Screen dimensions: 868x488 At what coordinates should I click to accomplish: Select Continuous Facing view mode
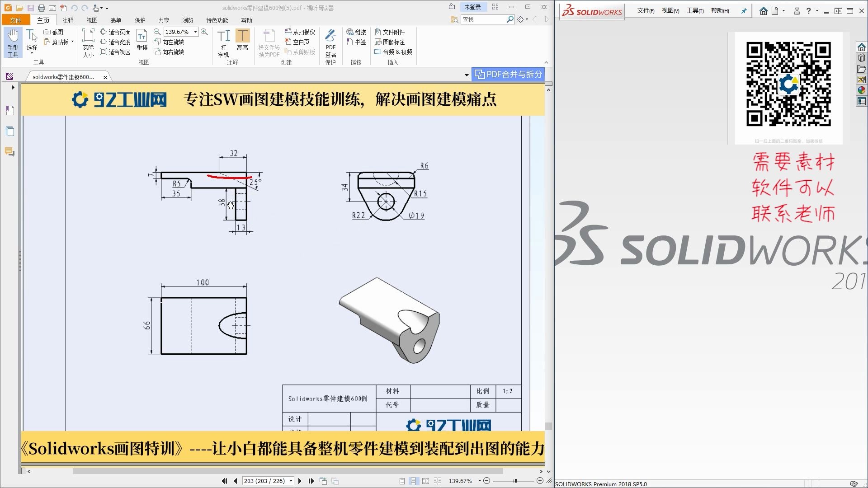point(437,481)
